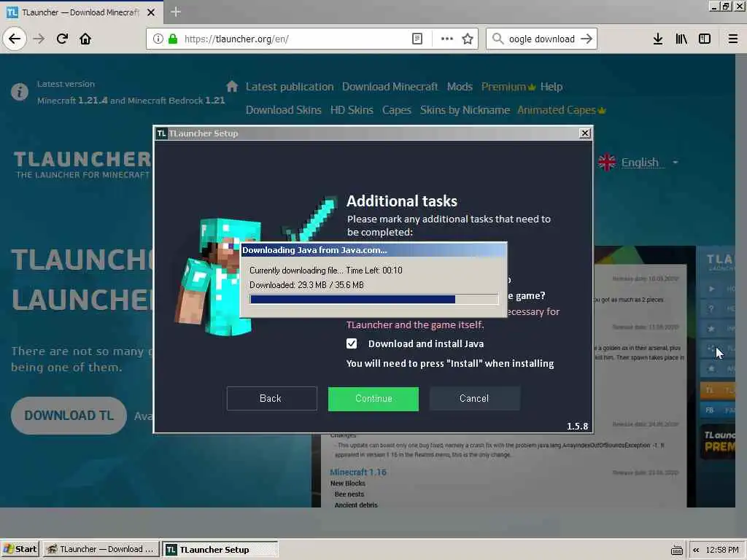
Task: Open the browser Downloads arrow icon
Action: (x=658, y=39)
